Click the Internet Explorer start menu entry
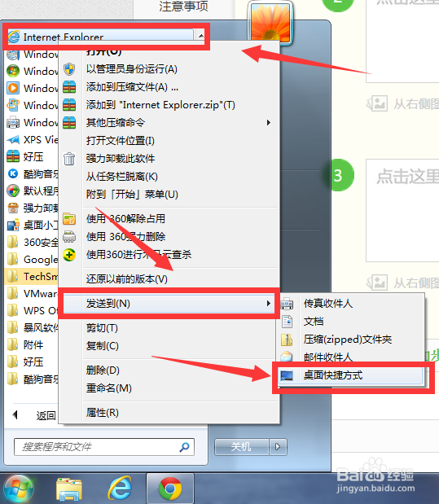Image resolution: width=439 pixels, height=504 pixels. point(99,37)
